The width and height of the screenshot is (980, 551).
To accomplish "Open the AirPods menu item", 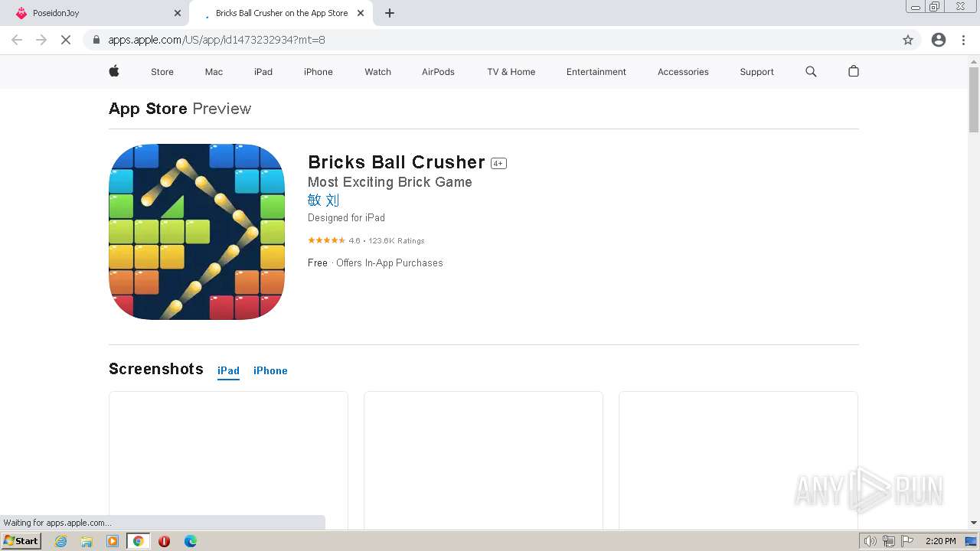I will [438, 72].
